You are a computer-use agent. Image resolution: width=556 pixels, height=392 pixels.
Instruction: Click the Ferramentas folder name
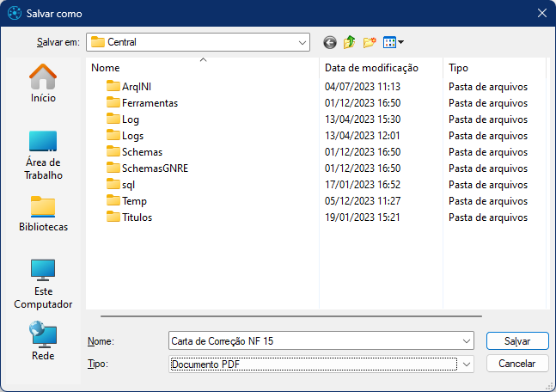(x=150, y=103)
